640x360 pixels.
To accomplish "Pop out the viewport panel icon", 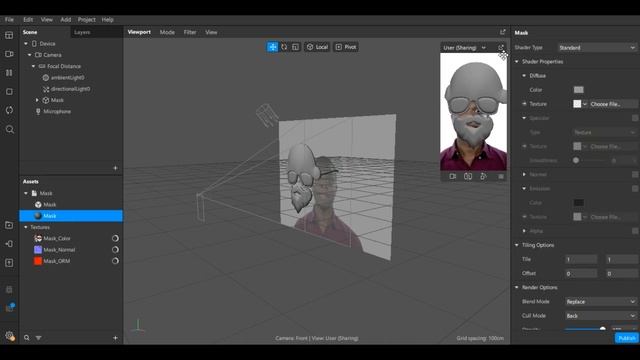I will tap(502, 32).
